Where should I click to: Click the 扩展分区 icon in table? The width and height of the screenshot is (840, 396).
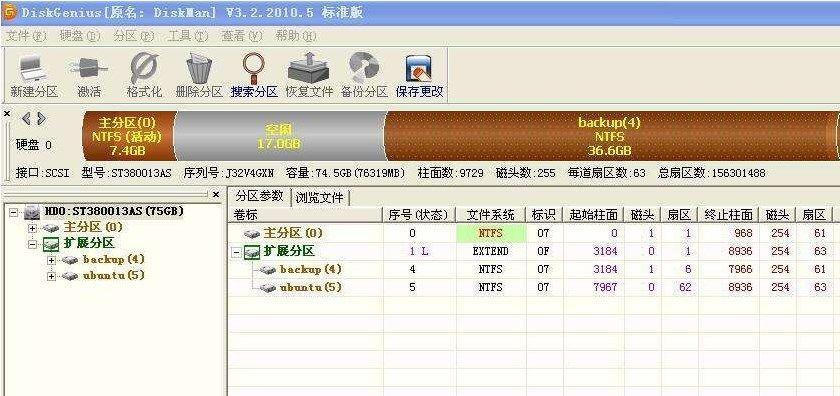click(252, 252)
